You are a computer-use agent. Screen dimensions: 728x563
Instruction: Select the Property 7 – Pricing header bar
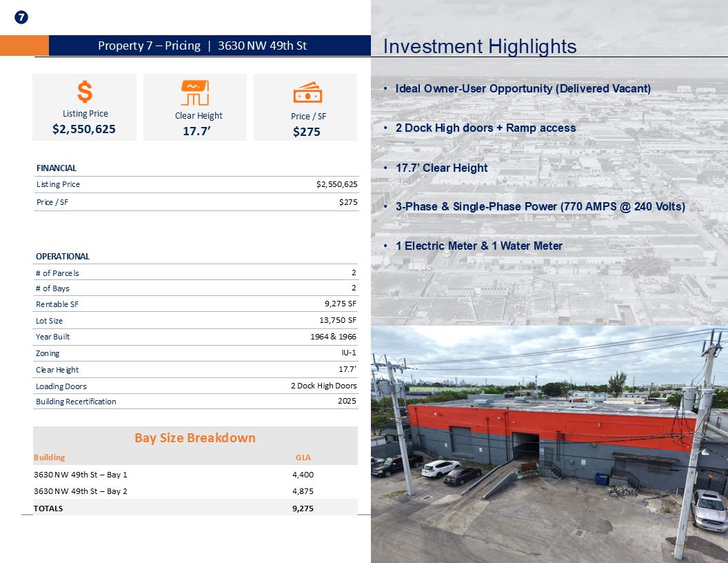point(210,46)
